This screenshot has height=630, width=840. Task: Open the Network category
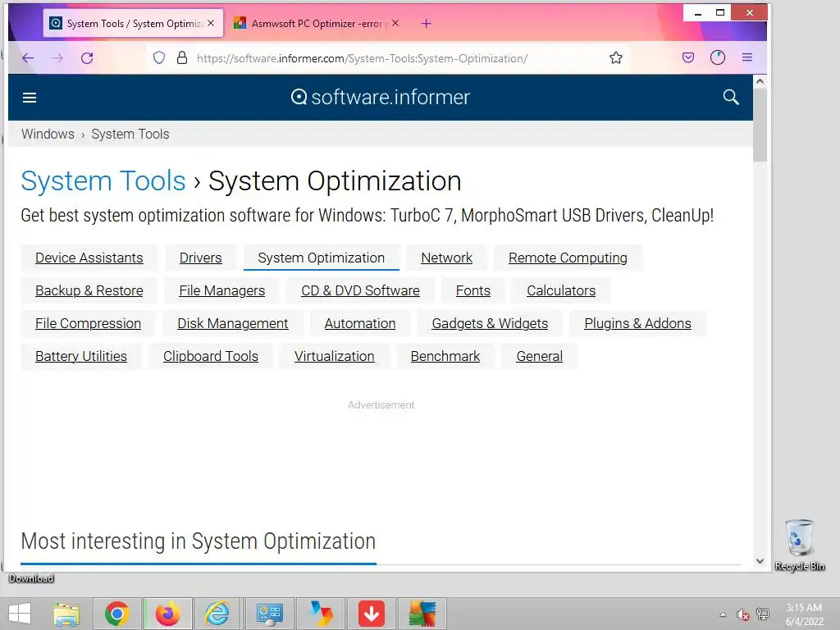[447, 258]
